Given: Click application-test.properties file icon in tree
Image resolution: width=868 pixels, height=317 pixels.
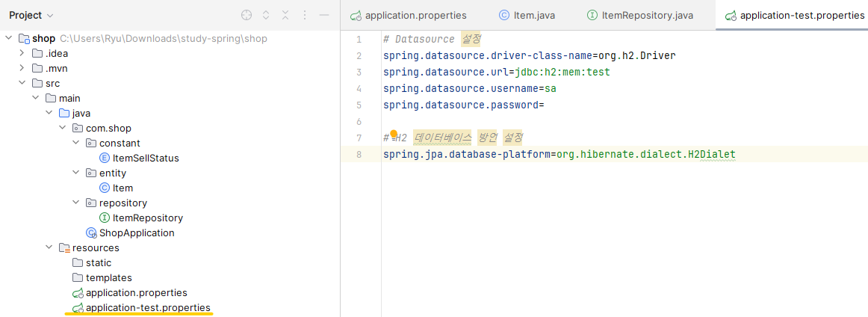Looking at the screenshot, I should pos(78,308).
